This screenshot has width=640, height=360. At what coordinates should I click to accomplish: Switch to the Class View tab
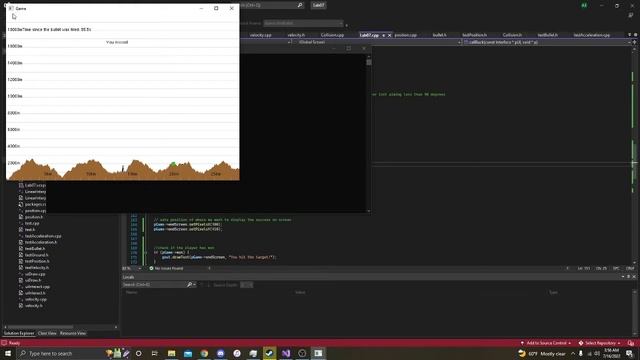(47, 333)
